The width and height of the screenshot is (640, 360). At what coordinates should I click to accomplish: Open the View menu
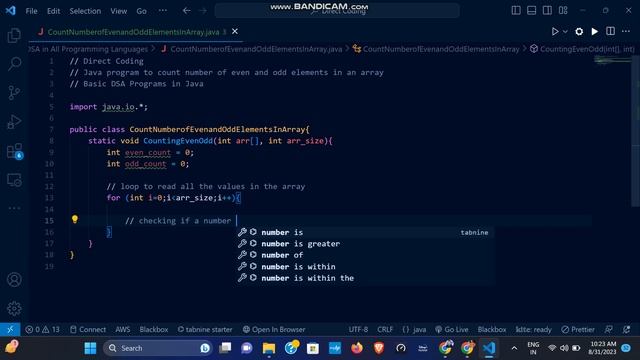coord(118,11)
